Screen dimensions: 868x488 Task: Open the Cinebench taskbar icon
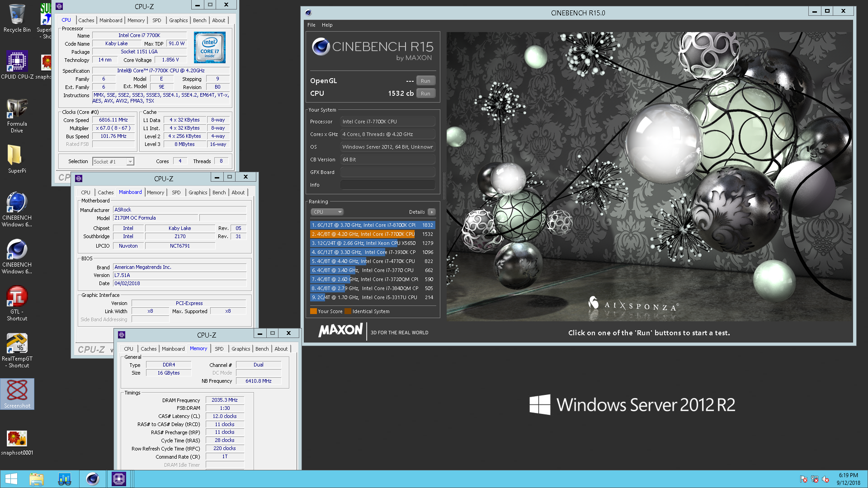(x=93, y=479)
